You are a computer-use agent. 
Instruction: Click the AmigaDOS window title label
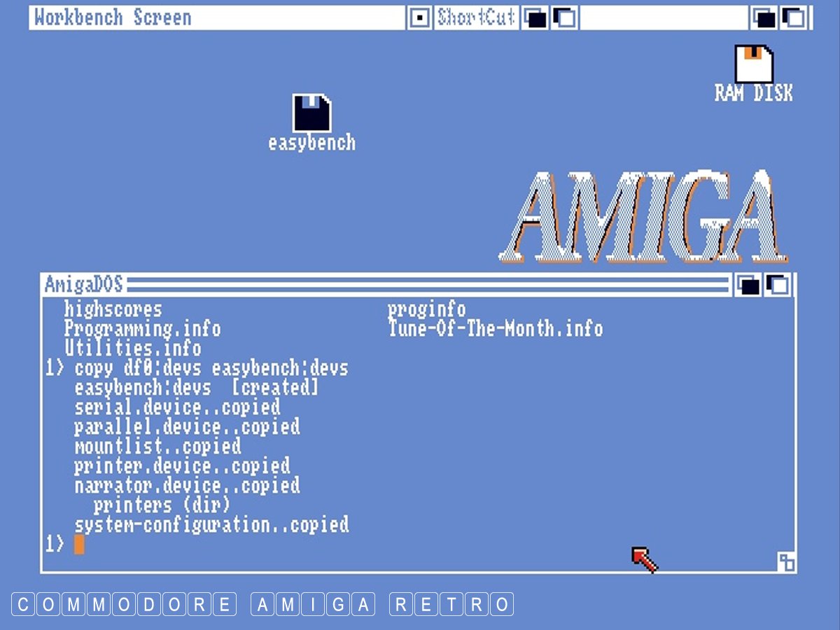coord(84,286)
